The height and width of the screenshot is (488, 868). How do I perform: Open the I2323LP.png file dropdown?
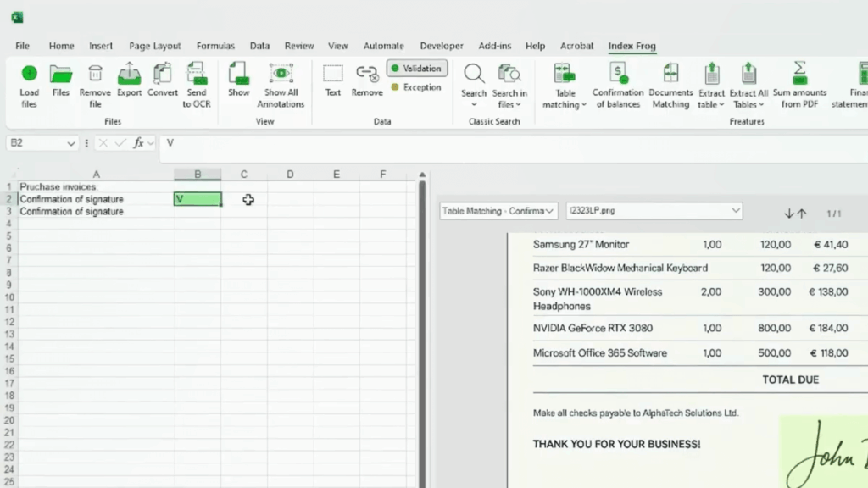coord(654,211)
